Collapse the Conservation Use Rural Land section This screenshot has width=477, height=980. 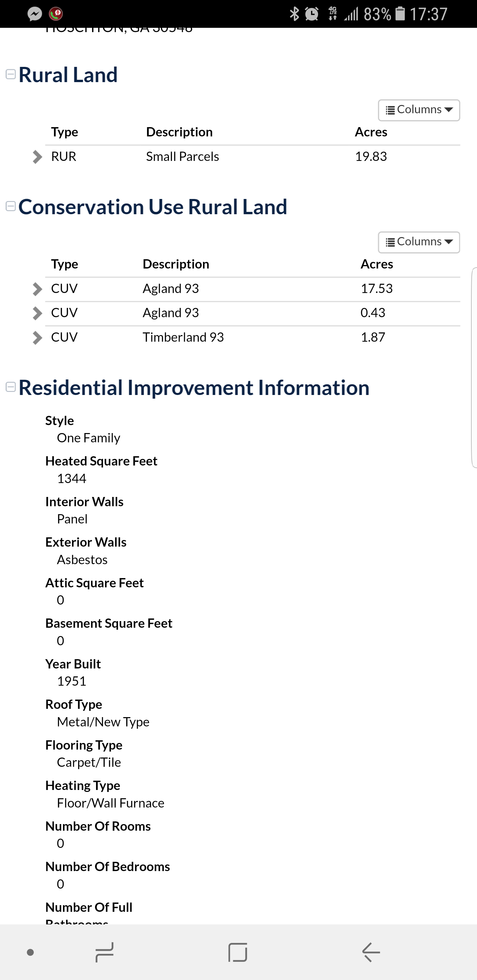[11, 206]
